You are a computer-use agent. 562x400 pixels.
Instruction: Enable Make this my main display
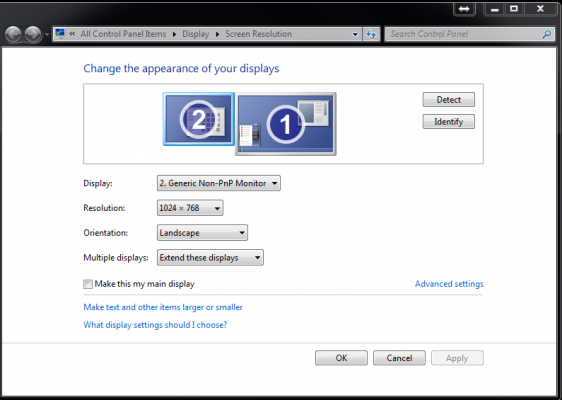88,284
